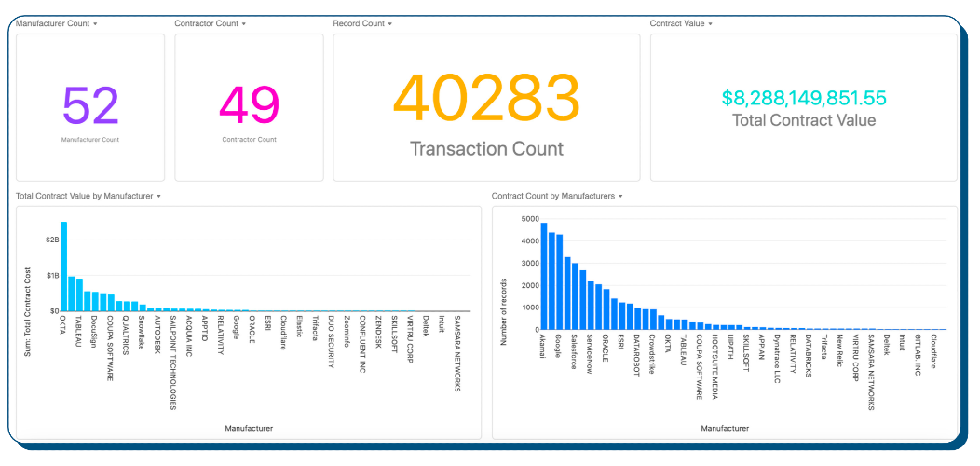Click the ACQUIA INC axis label
This screenshot has width=980, height=466.
[189, 335]
